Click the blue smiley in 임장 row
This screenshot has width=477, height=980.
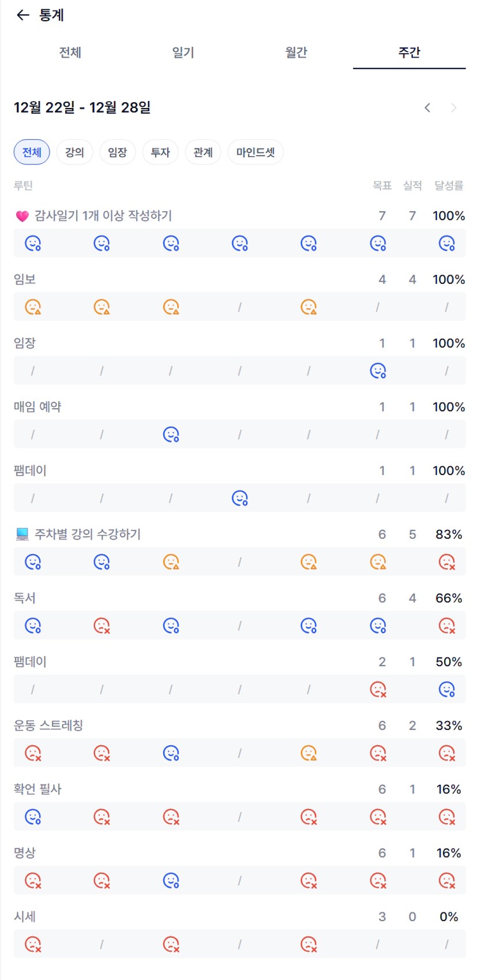[378, 371]
